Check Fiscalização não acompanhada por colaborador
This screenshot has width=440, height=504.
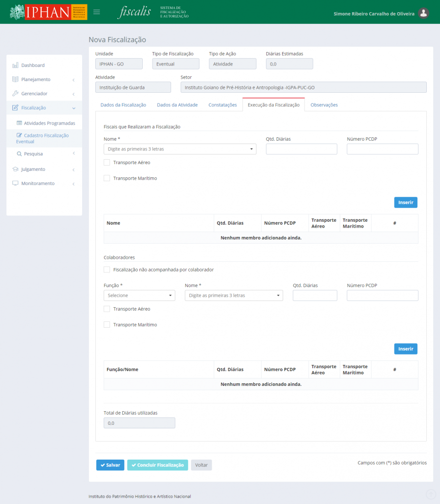[107, 270]
